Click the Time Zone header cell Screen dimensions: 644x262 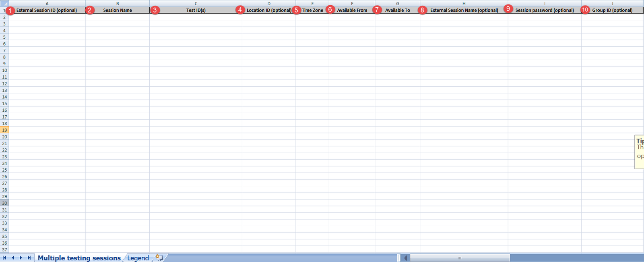pyautogui.click(x=313, y=10)
